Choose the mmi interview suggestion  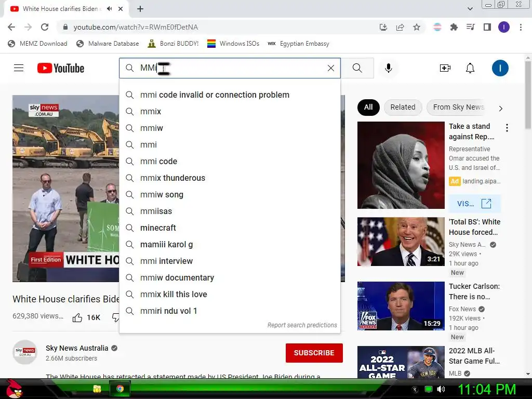pyautogui.click(x=230, y=261)
